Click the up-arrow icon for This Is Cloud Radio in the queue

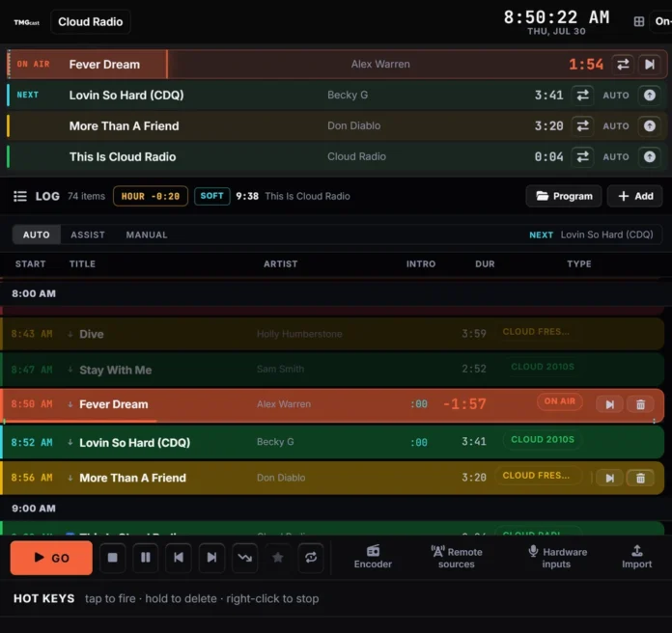650,156
